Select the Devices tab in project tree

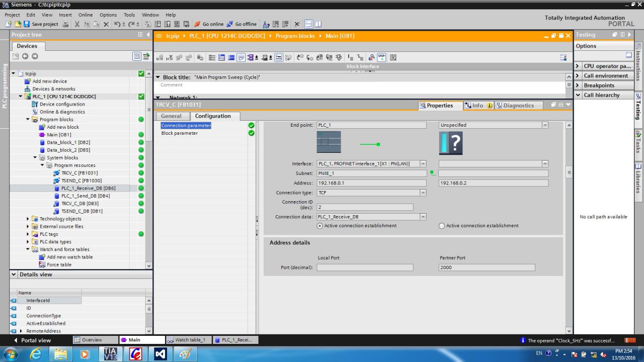(x=27, y=46)
